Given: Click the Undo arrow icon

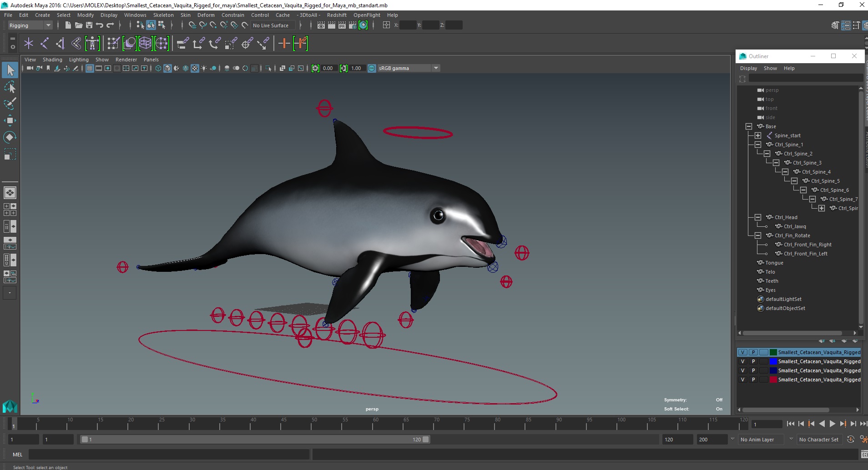Looking at the screenshot, I should pyautogui.click(x=100, y=25).
